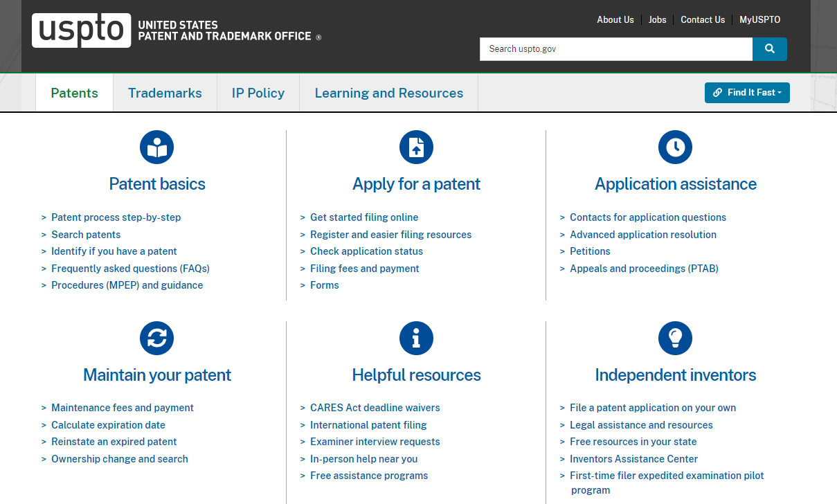Click International patent filing
Screen dimensions: 837x504
click(368, 425)
